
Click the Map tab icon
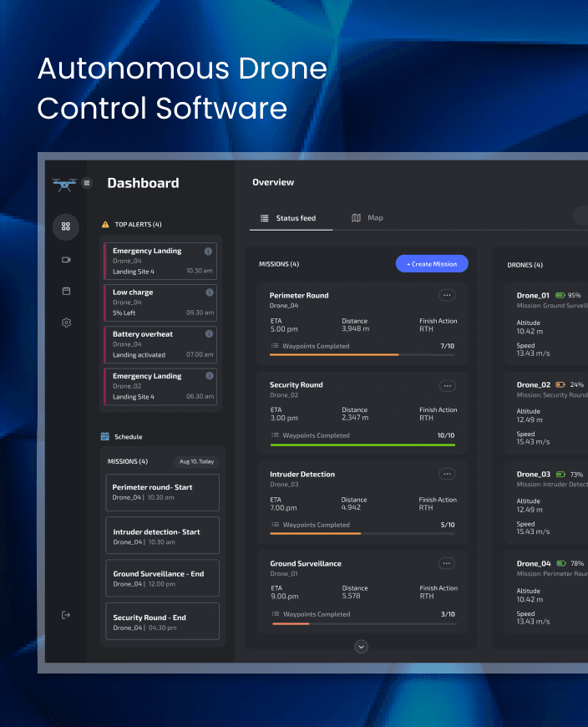pos(356,218)
